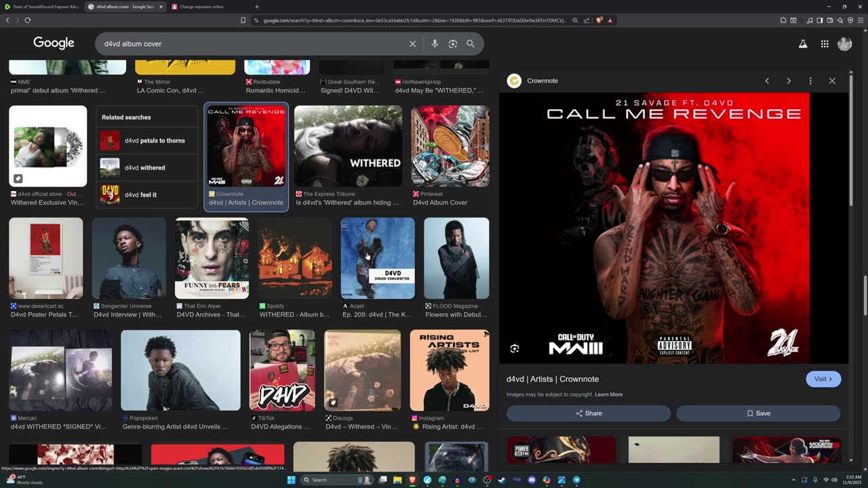Open the FLOOD Magazine Flowers thumbnail
Screen dimensions: 868x488
click(x=456, y=258)
